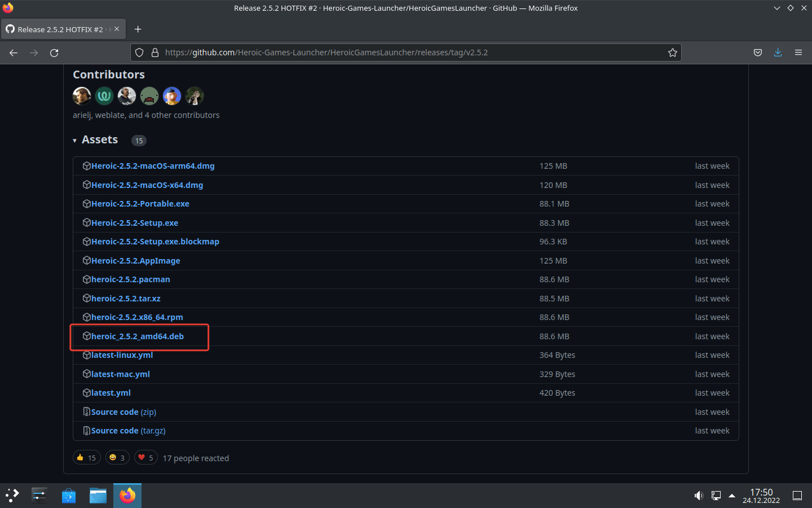Click the address bar URL field
The image size is (812, 508).
[x=406, y=52]
